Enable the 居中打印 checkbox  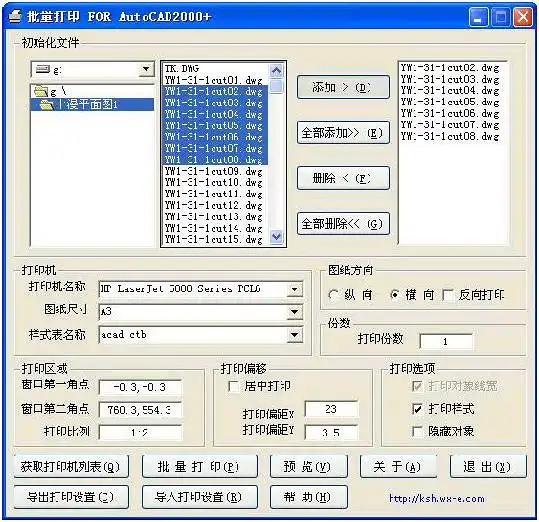click(234, 386)
